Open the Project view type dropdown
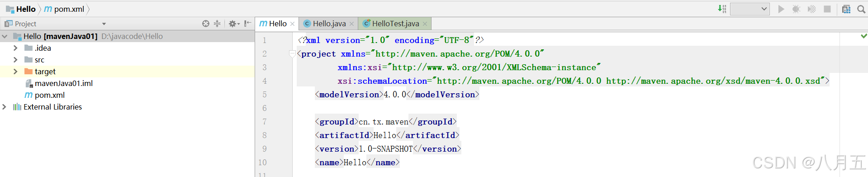Screen dimensions: 868x177 (104, 24)
